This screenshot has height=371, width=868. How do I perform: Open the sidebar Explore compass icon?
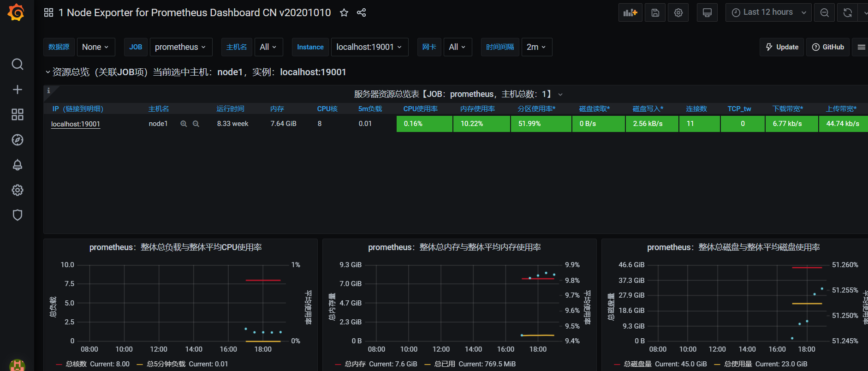click(17, 140)
